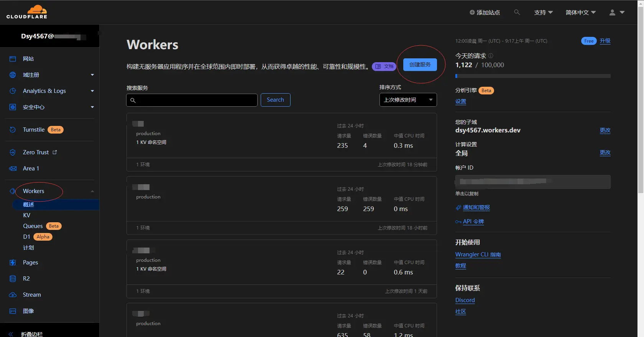Expand the Analytics & Logs section
The height and width of the screenshot is (337, 644).
click(92, 91)
